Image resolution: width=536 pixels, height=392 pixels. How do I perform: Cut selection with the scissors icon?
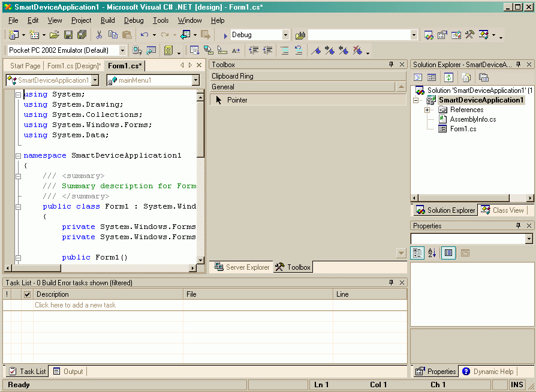pos(99,35)
